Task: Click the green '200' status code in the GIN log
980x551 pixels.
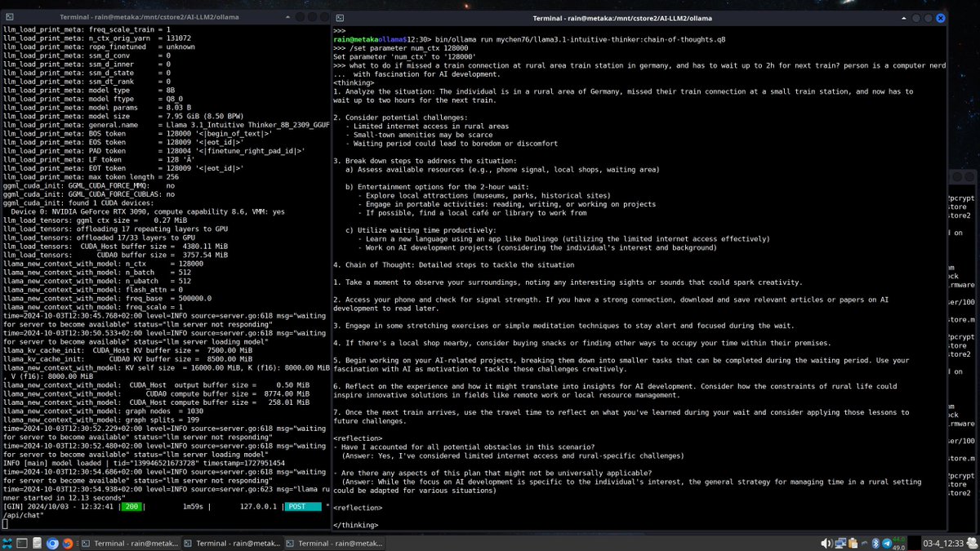Action: click(x=132, y=506)
